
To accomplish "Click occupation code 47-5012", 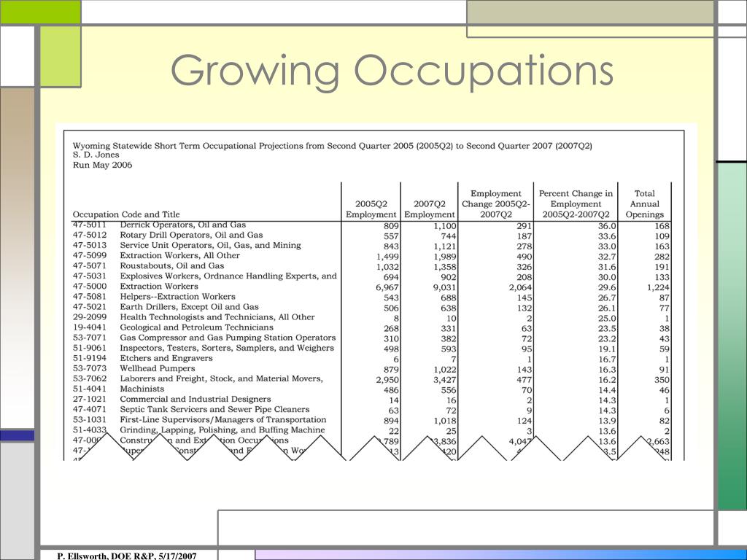I will pos(90,236).
